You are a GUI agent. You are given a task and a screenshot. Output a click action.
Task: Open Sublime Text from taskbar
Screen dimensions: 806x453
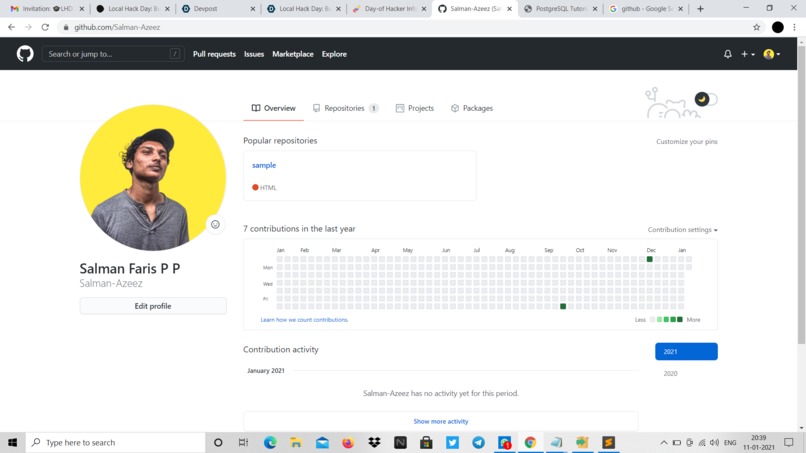pos(609,442)
